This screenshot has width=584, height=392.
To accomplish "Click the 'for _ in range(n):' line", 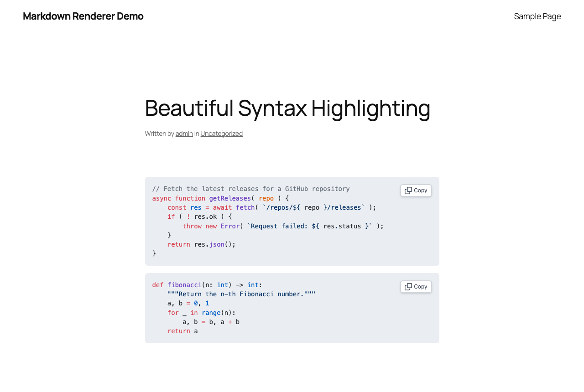I will [x=202, y=313].
